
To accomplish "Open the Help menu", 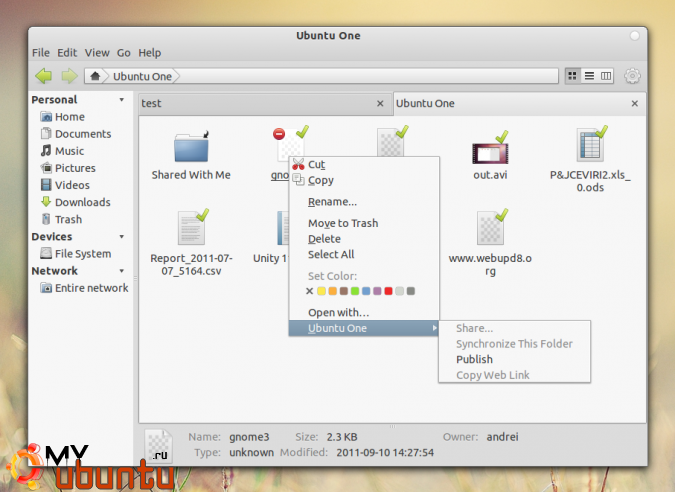I will (149, 53).
